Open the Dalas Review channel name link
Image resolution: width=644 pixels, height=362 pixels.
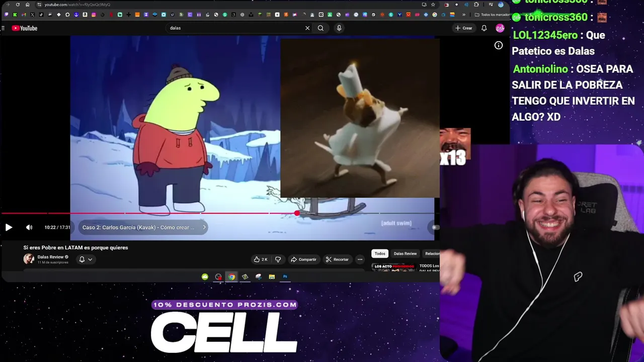(50, 257)
